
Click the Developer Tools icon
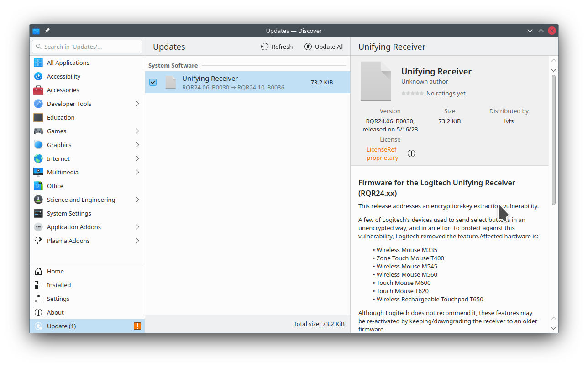pos(38,104)
